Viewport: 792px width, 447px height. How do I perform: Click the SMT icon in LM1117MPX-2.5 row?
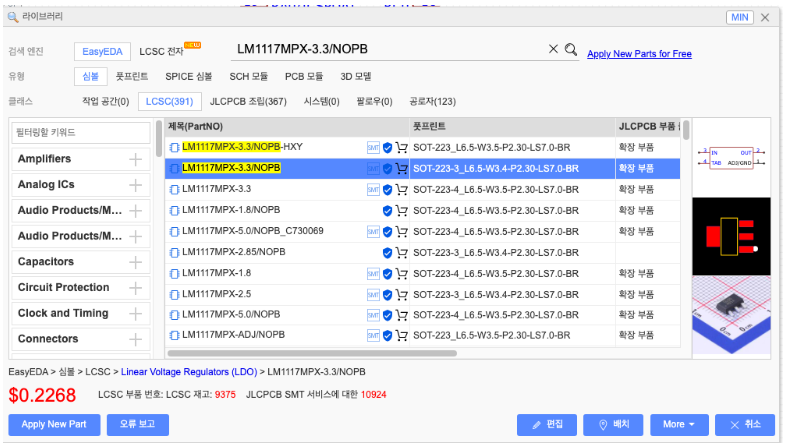pos(373,294)
